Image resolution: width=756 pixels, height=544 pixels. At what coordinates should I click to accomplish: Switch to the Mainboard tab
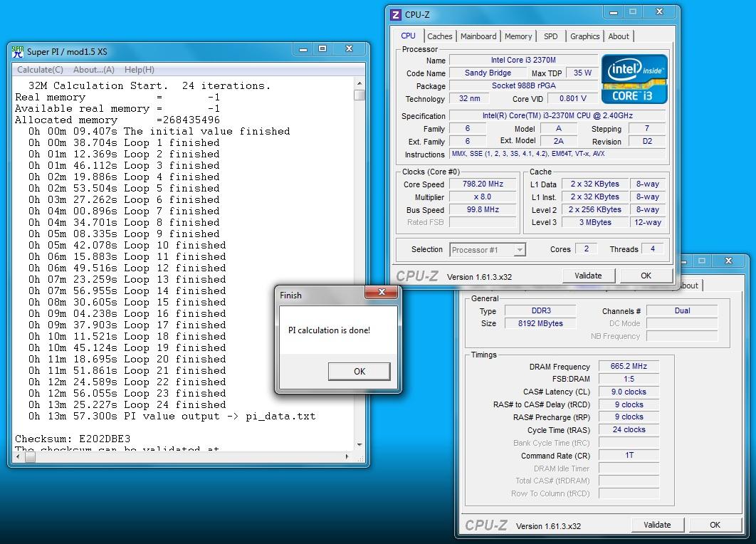pos(478,36)
